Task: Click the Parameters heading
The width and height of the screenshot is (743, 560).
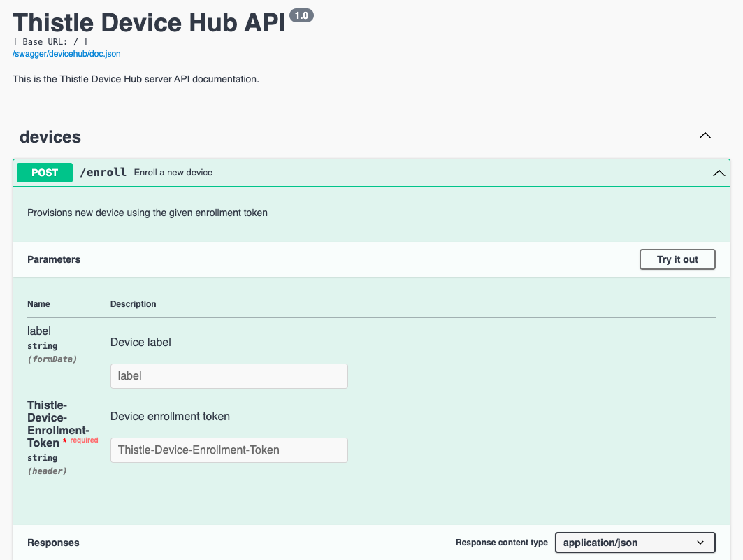Action: [54, 259]
